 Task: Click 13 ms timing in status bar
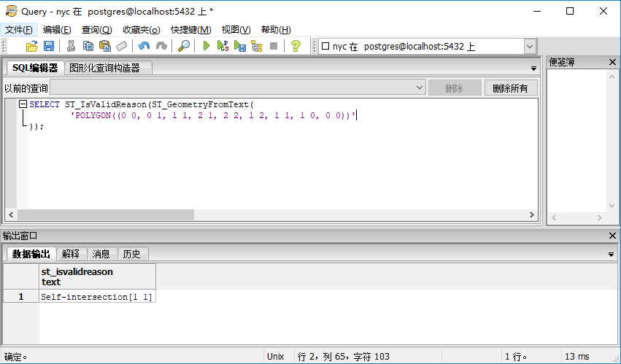(x=577, y=357)
